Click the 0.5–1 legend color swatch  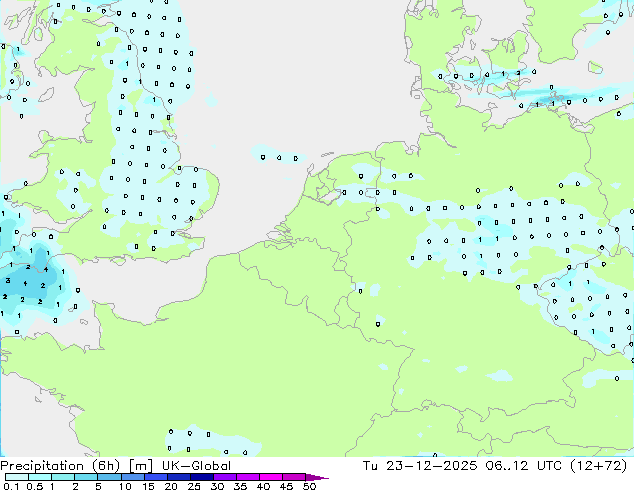click(40, 477)
